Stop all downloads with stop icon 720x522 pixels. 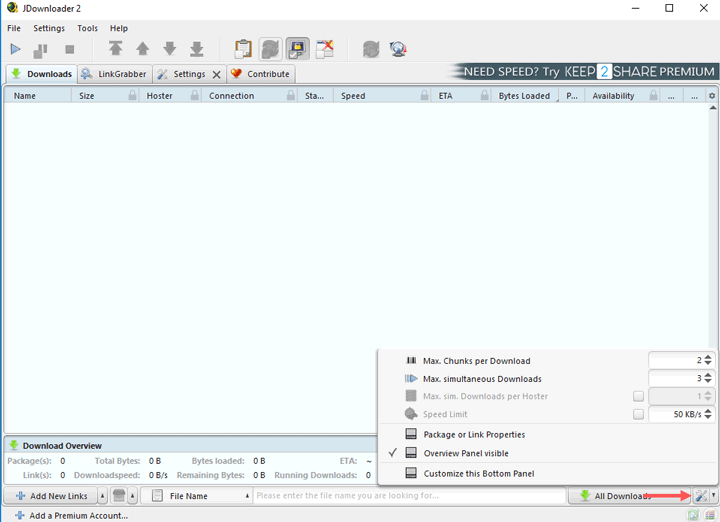(x=69, y=49)
